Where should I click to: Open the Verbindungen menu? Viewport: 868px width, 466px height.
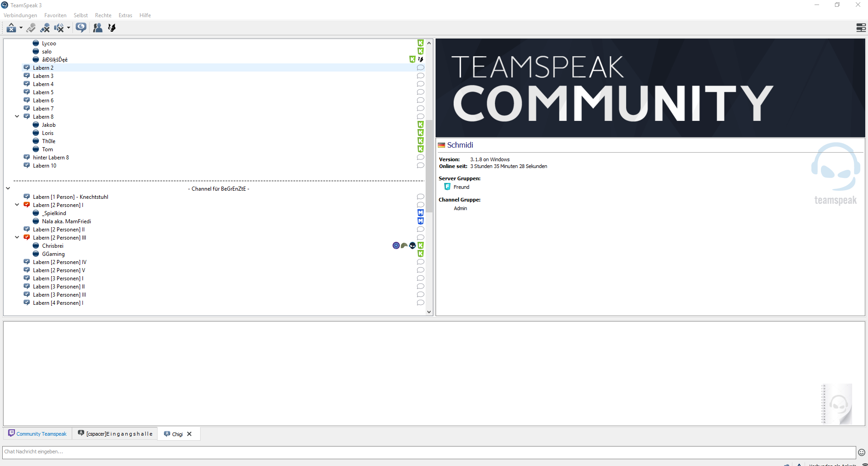[20, 15]
